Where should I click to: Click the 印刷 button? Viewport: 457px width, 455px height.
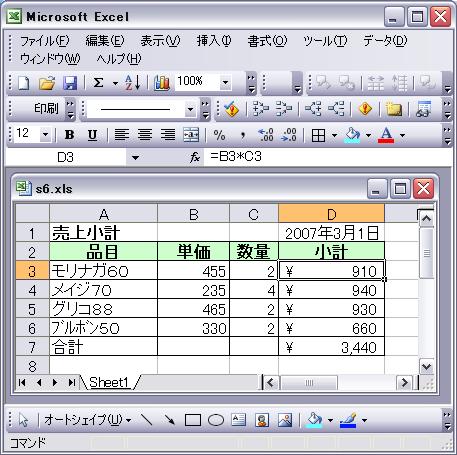click(46, 109)
